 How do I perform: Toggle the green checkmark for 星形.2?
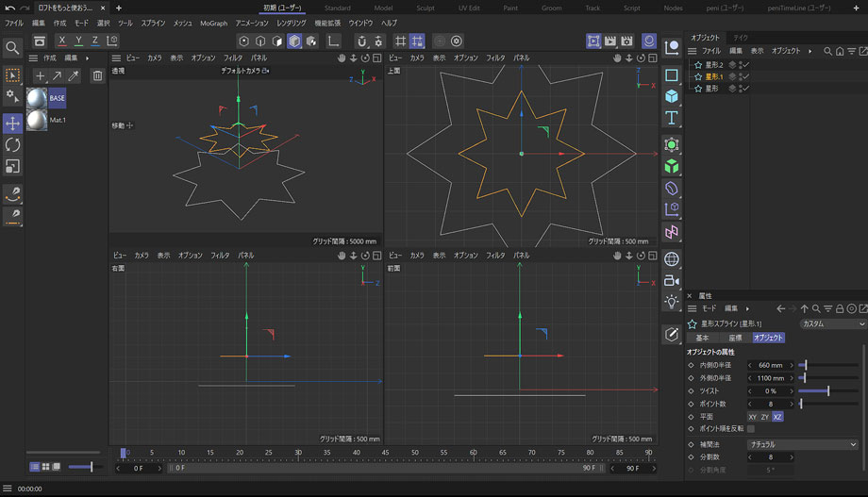pyautogui.click(x=745, y=65)
